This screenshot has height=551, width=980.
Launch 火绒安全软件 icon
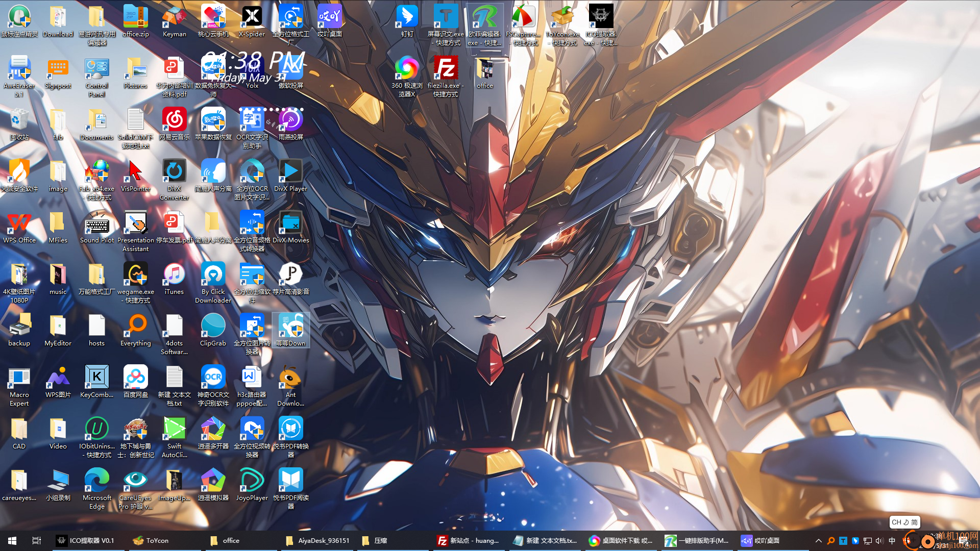pos(19,176)
